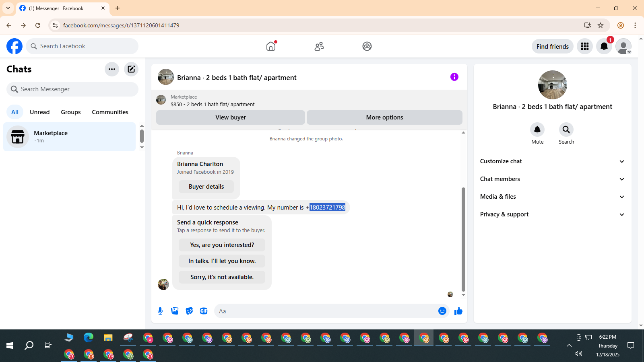Viewport: 644px width, 362px height.
Task: Open the Windows Start menu
Action: (10, 346)
